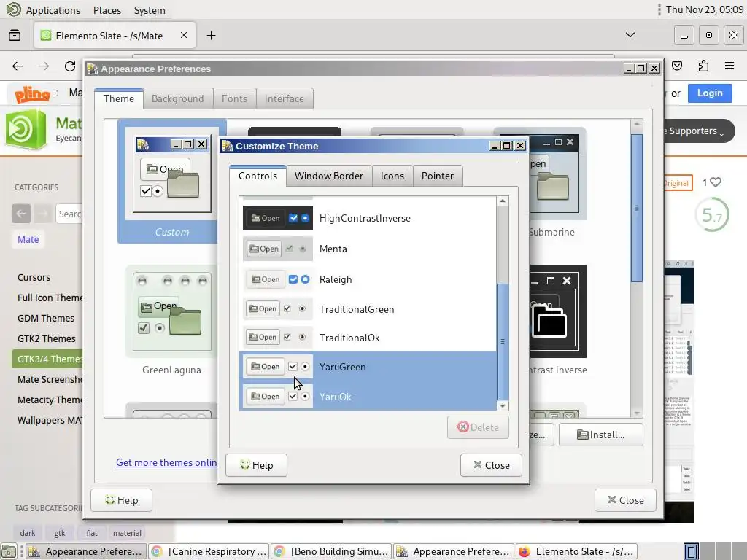This screenshot has height=560, width=747.
Task: Open the Interface tab in Appearance Preferences
Action: [x=285, y=98]
